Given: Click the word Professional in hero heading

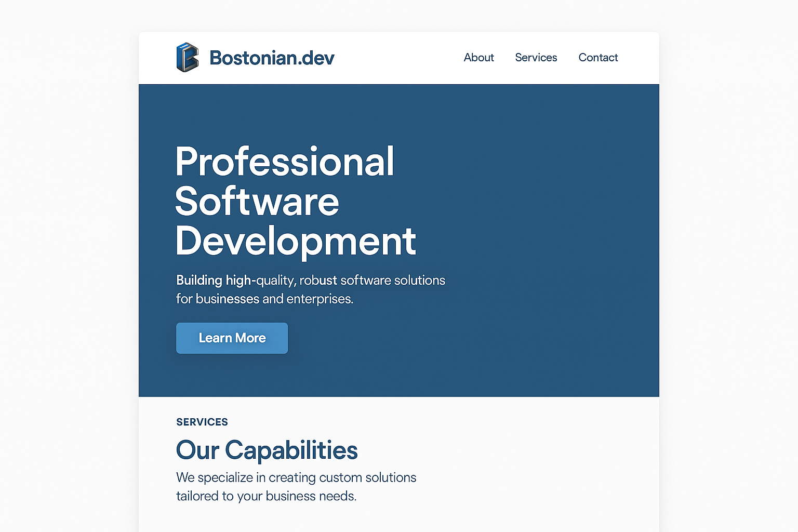Looking at the screenshot, I should (285, 162).
